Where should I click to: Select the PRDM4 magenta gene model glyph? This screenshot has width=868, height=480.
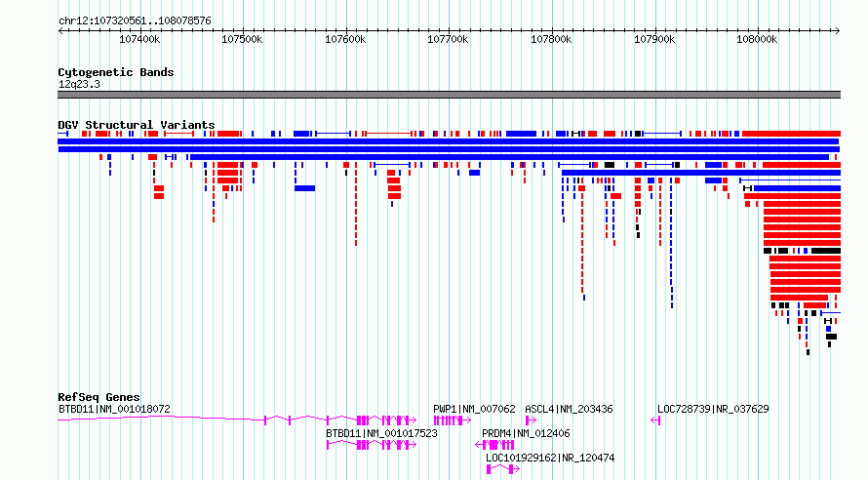[x=494, y=445]
